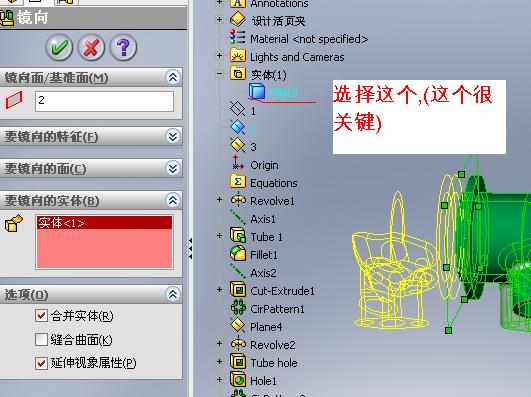Image resolution: width=531 pixels, height=397 pixels.
Task: Click the Tube hole feature icon
Action: pos(238,361)
